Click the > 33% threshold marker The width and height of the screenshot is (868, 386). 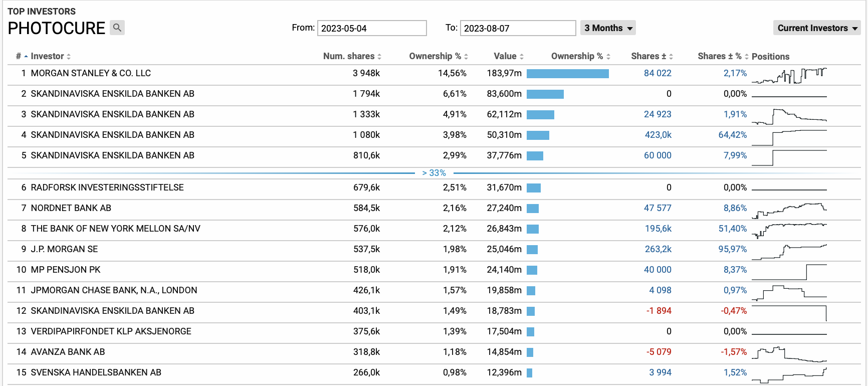pyautogui.click(x=434, y=173)
